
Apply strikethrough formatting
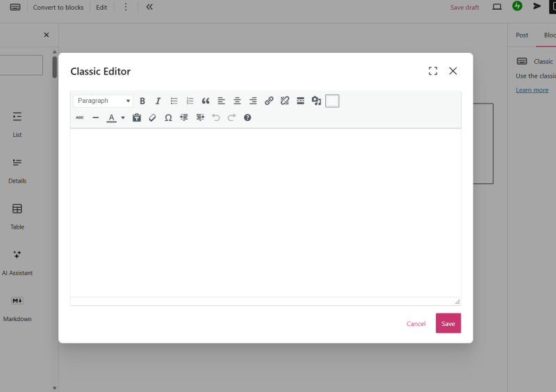tap(80, 117)
